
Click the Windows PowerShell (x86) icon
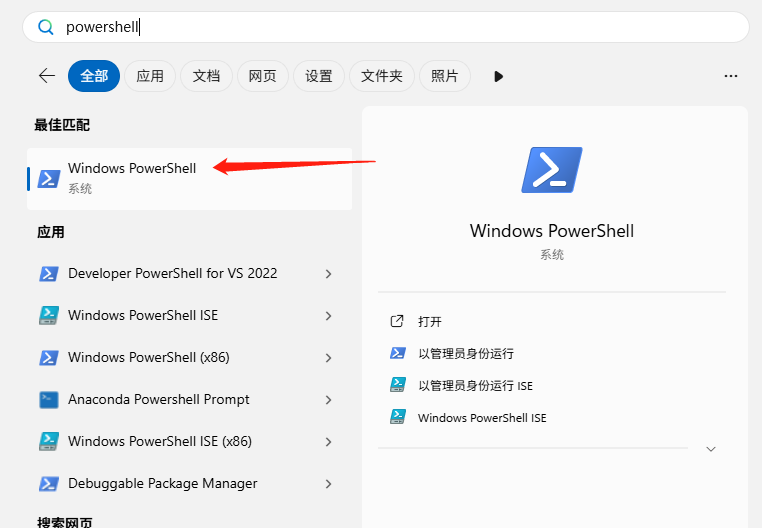click(49, 358)
